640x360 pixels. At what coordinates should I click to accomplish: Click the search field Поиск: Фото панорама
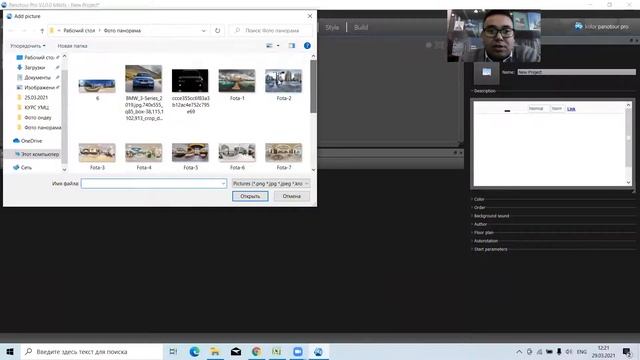(x=271, y=31)
